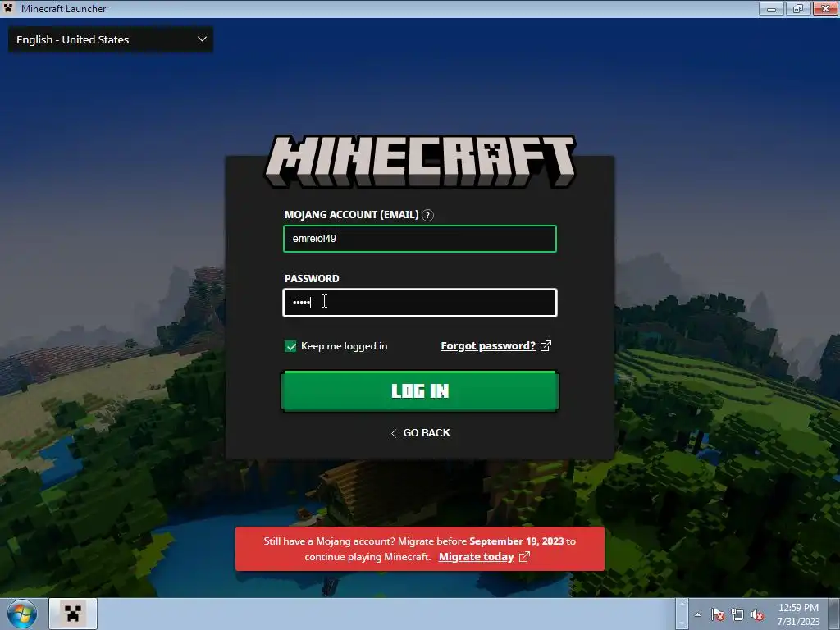Restore down the Minecraft Launcher window
Viewport: 840px width, 630px height.
(798, 8)
